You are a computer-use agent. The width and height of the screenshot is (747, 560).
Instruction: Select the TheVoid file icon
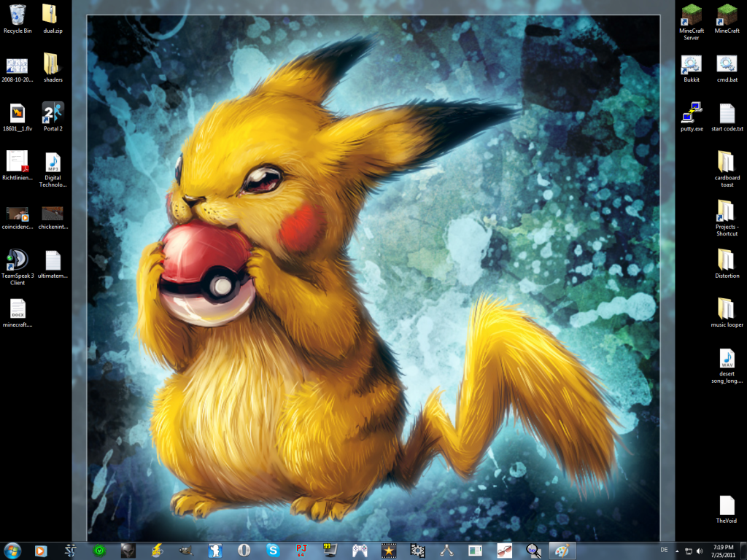coord(727,509)
